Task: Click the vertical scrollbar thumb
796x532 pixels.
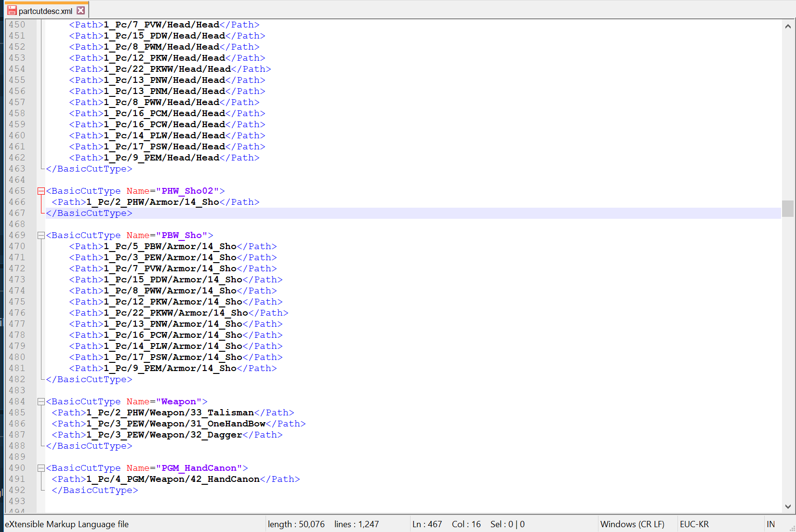Action: (x=788, y=209)
